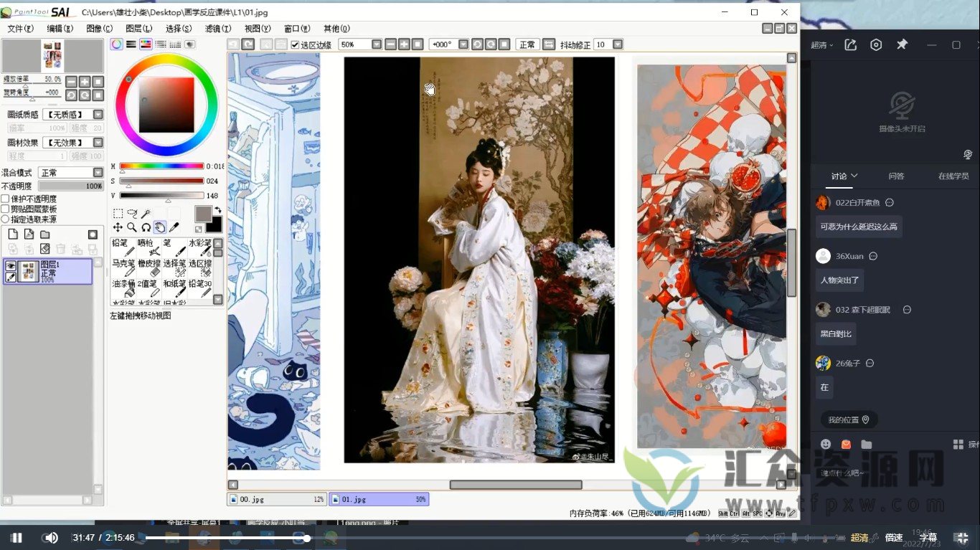Click the 我的位置 button in chat
Screen dimensions: 980x550
click(x=849, y=419)
